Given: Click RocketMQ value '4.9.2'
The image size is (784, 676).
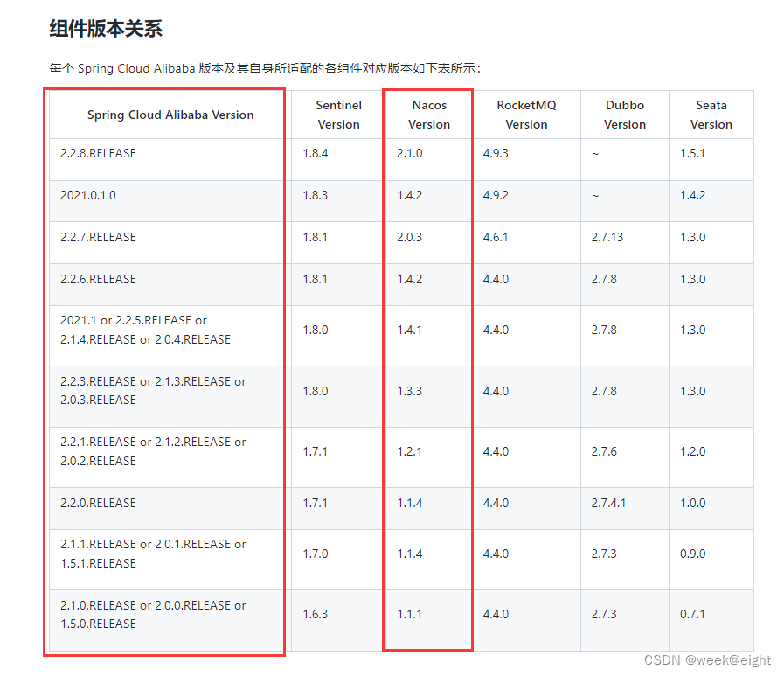Looking at the screenshot, I should pyautogui.click(x=496, y=195).
